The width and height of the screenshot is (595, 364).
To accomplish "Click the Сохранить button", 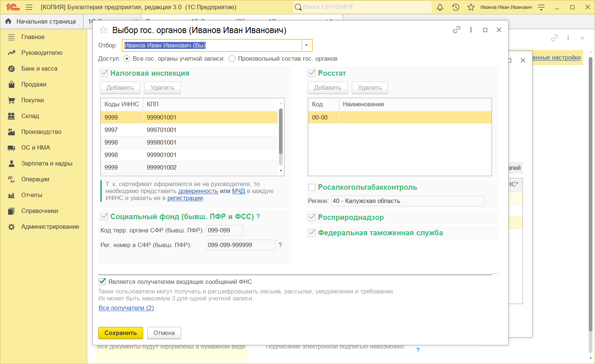I will click(120, 333).
